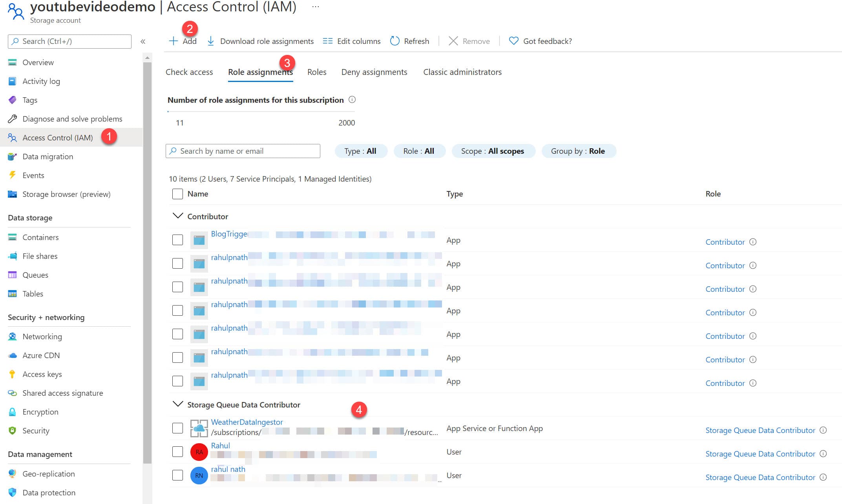
Task: Click the Storage browser preview icon
Action: (11, 193)
